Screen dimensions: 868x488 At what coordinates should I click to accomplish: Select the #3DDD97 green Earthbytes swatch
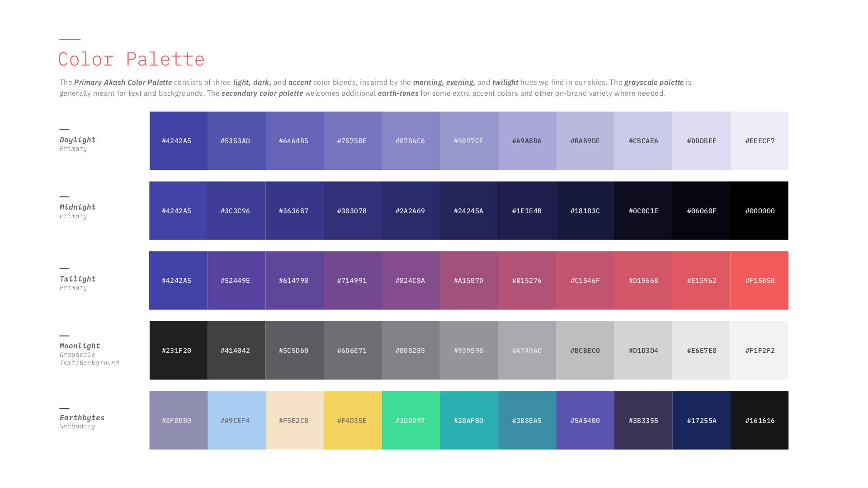point(410,420)
